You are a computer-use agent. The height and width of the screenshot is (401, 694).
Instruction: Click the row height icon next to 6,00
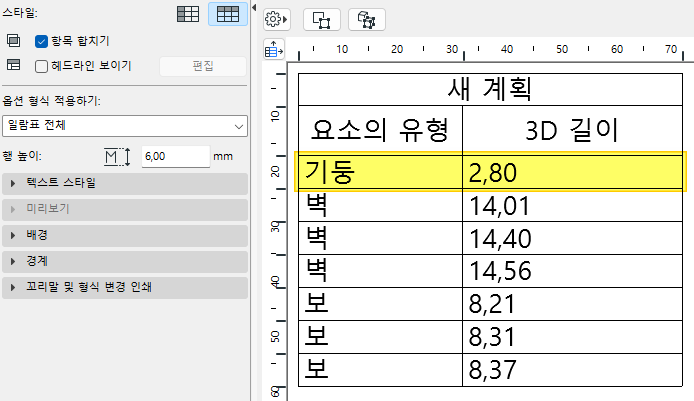click(117, 157)
